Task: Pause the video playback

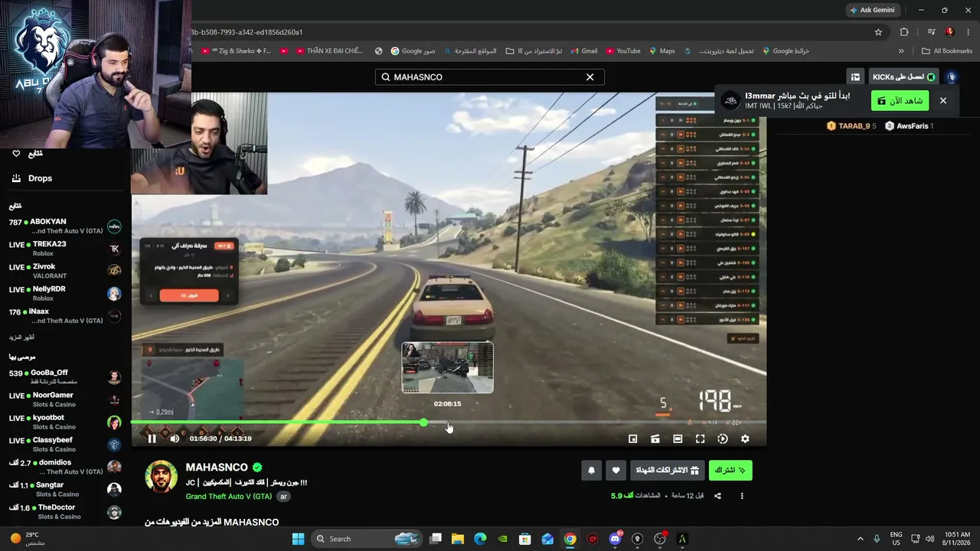Action: coord(152,439)
